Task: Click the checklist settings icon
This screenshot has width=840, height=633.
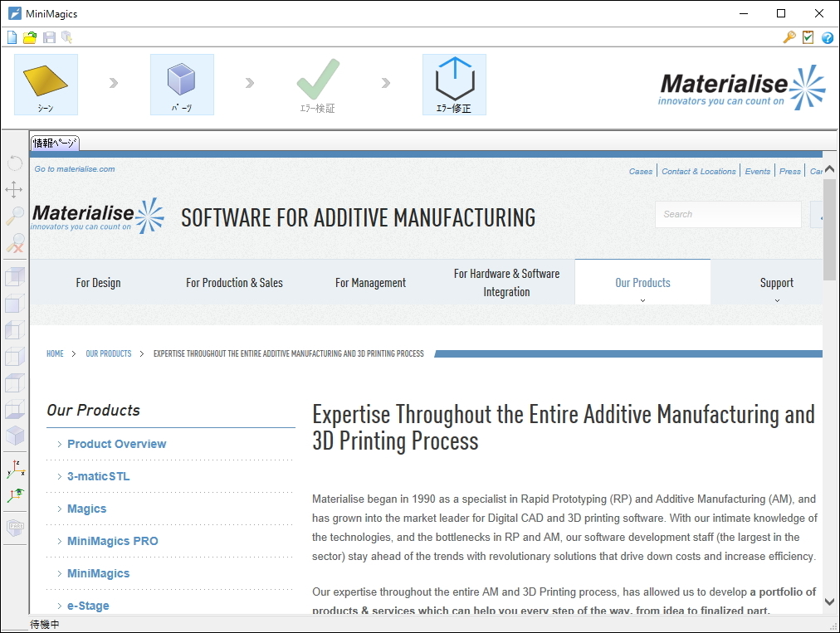Action: pyautogui.click(x=808, y=37)
